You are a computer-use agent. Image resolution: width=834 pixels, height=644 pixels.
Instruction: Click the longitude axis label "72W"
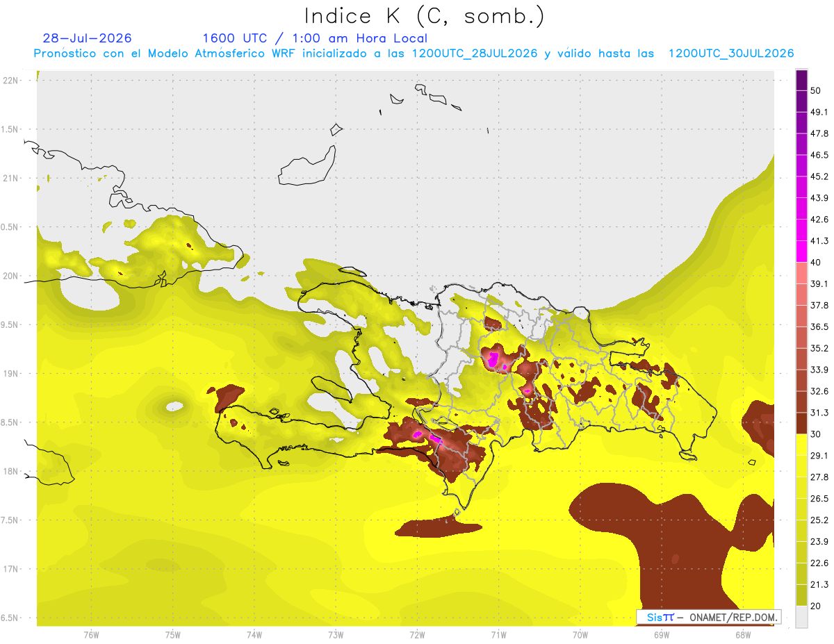[417, 635]
